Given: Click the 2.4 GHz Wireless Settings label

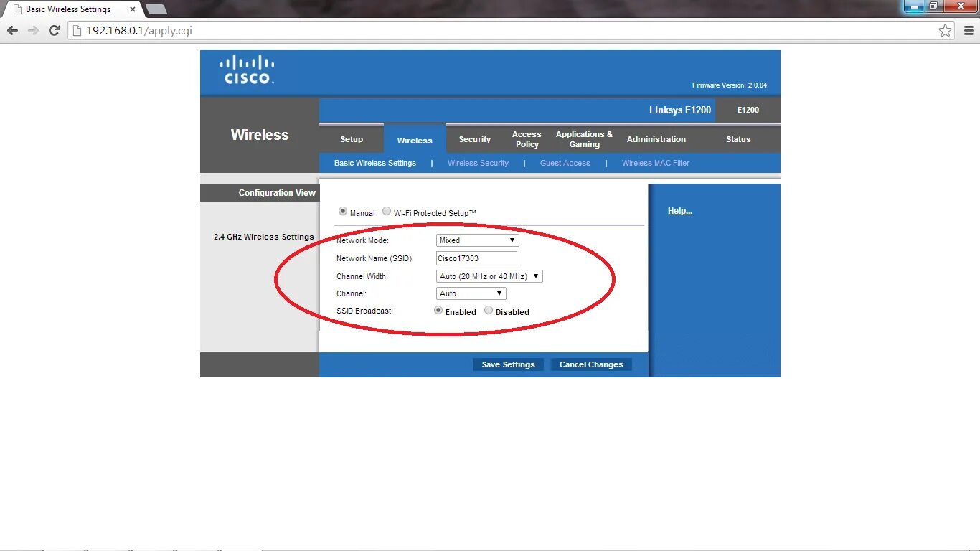Looking at the screenshot, I should tap(264, 237).
